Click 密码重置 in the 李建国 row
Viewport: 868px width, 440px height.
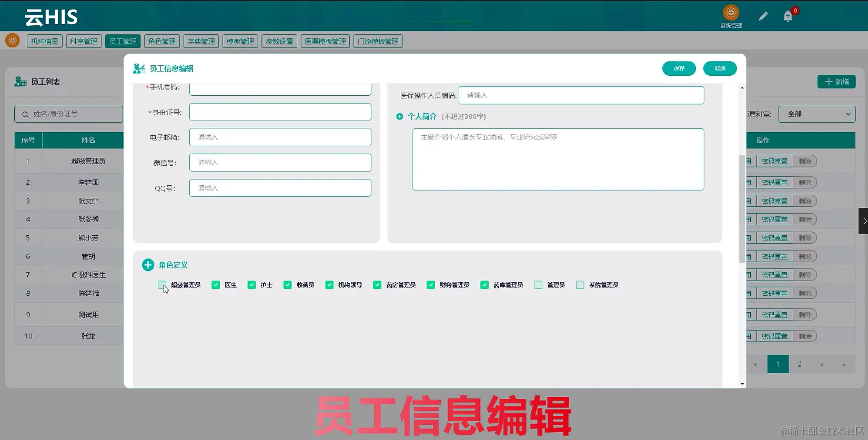[x=775, y=182]
